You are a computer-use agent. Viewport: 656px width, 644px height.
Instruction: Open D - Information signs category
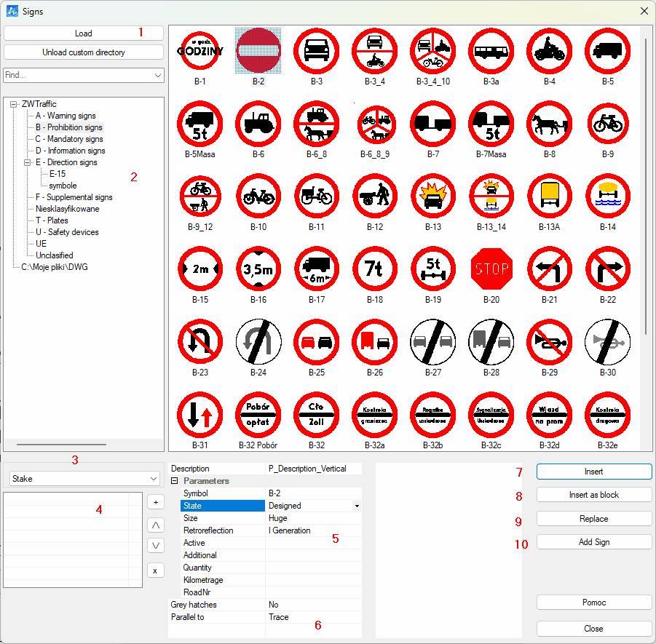(71, 151)
